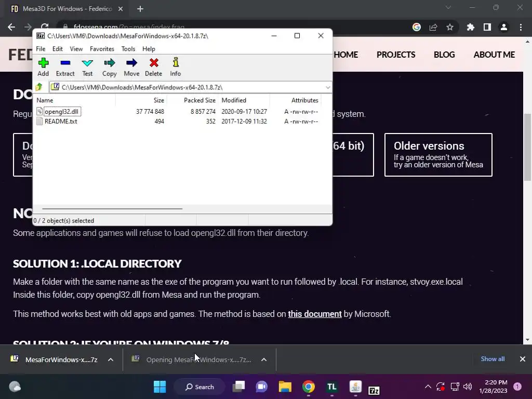
Task: Click the Add button in 7-Zip toolbar
Action: point(43,67)
